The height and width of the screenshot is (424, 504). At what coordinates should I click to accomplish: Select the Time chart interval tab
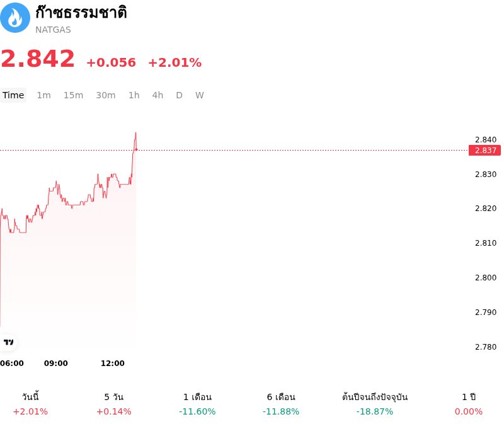(13, 95)
